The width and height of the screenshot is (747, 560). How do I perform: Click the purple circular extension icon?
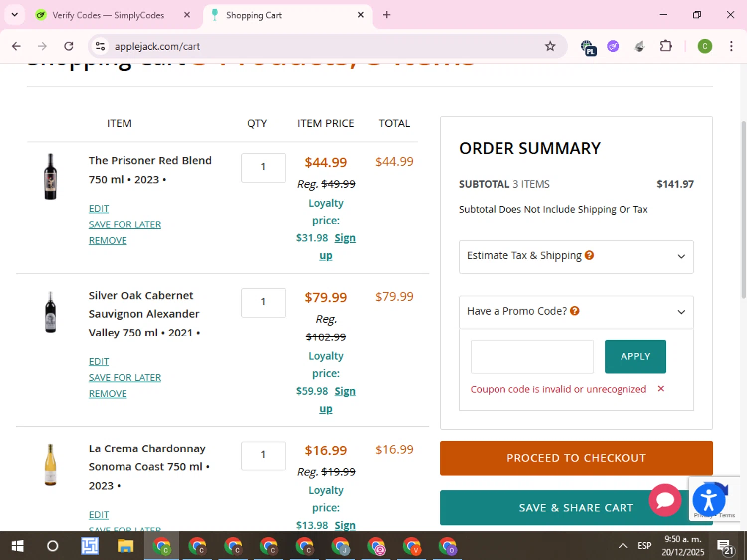point(613,46)
